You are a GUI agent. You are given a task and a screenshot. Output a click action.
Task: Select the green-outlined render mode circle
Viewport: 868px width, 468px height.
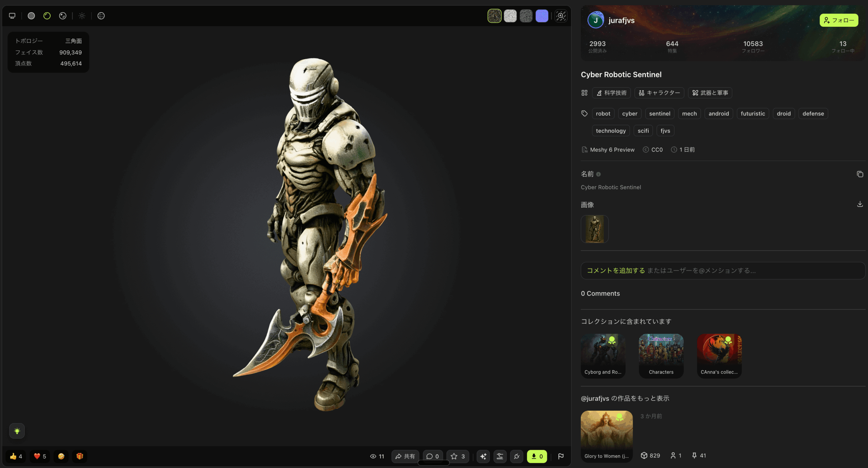click(47, 16)
